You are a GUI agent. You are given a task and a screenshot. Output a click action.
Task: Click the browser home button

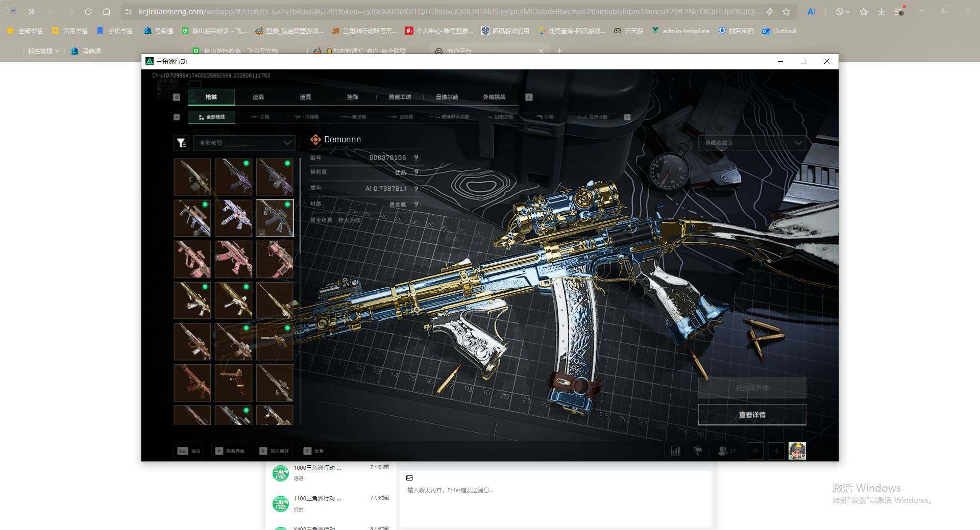107,11
